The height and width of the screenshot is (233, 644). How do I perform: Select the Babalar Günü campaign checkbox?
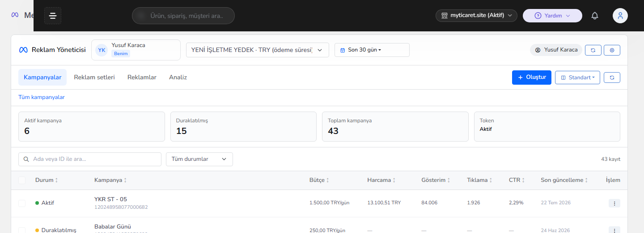pyautogui.click(x=22, y=230)
